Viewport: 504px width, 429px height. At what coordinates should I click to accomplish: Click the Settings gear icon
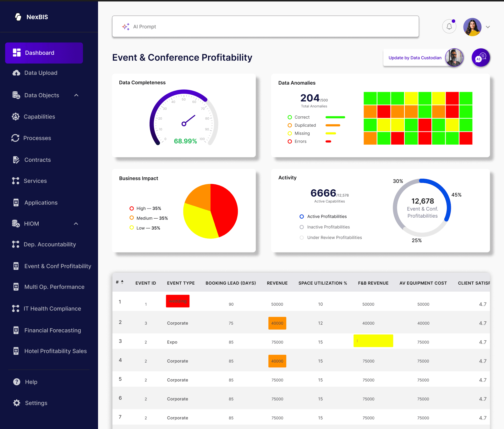17,403
